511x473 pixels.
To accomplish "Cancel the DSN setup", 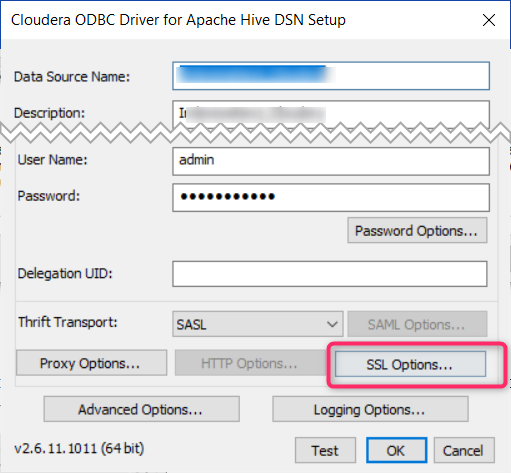I will (x=464, y=450).
